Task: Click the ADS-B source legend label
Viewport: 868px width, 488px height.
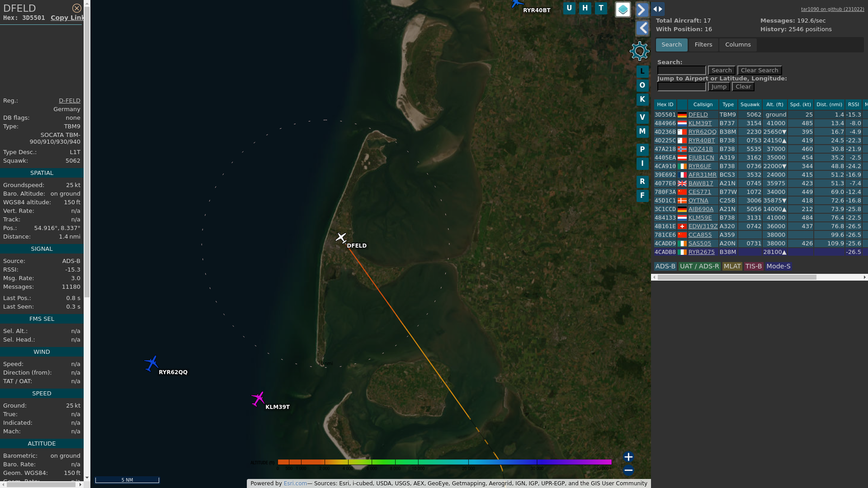Action: click(x=665, y=267)
